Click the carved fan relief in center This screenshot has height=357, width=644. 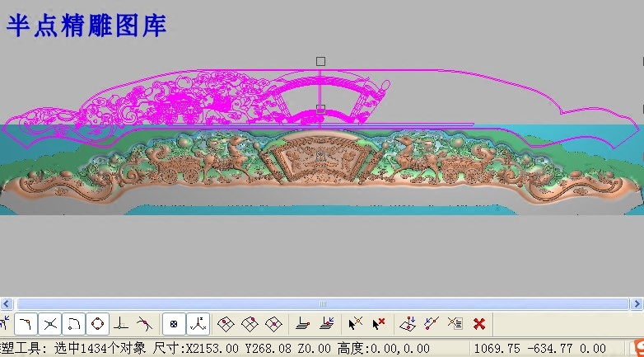[x=320, y=159]
